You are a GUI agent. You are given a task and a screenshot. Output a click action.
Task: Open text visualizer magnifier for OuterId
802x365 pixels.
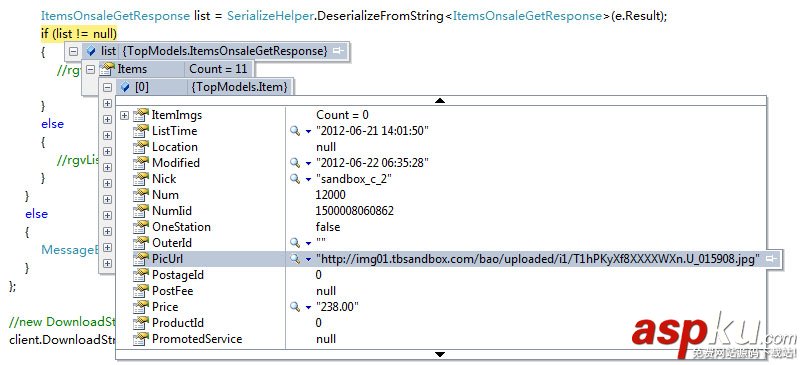click(295, 243)
